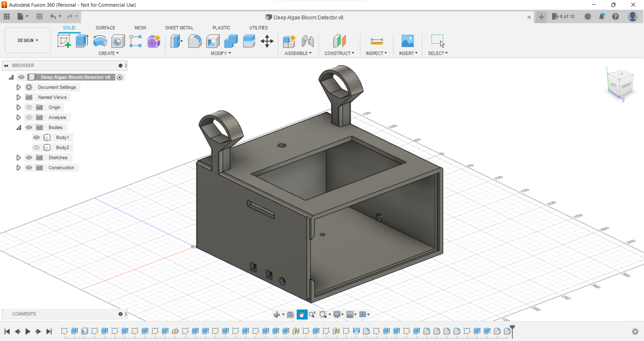This screenshot has width=644, height=341.
Task: Click the Save icon in the top bar
Action: pyautogui.click(x=39, y=16)
